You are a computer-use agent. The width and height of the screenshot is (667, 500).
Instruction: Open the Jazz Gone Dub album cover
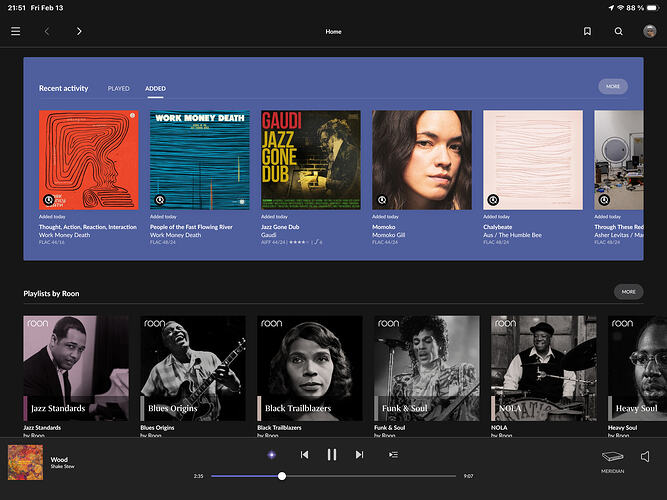click(x=310, y=159)
